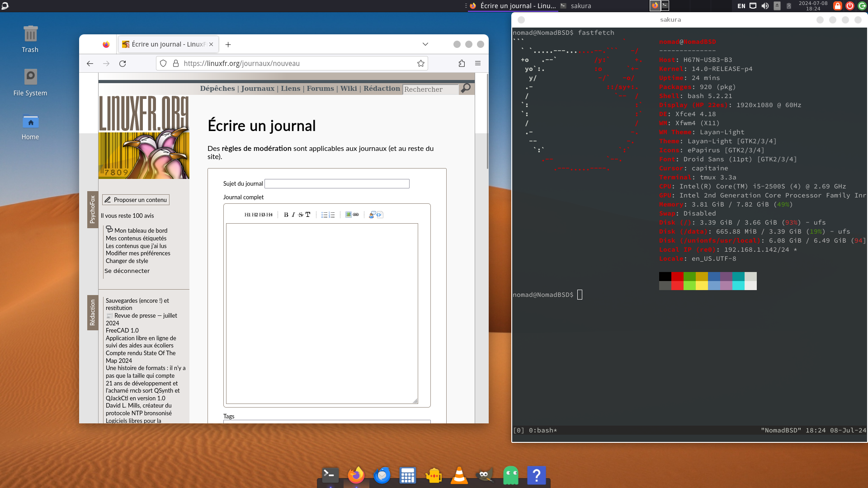Open Trash on the desktop

click(30, 39)
